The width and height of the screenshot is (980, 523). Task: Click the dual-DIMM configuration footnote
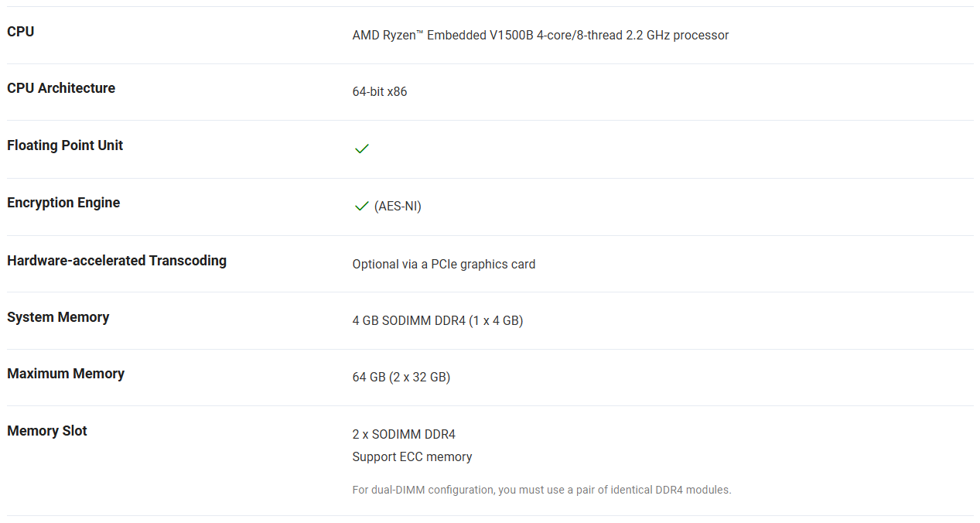coord(541,490)
